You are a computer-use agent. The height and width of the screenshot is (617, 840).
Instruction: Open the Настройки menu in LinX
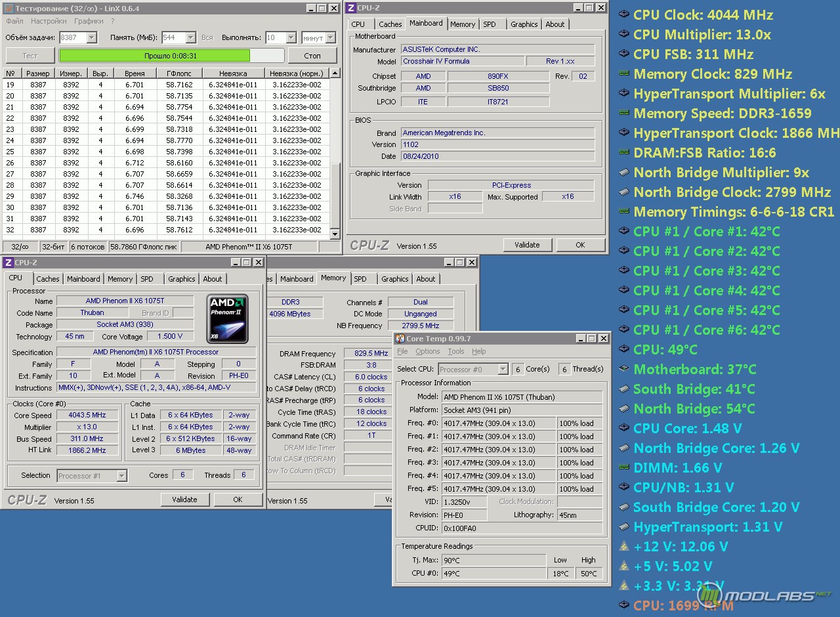[49, 21]
